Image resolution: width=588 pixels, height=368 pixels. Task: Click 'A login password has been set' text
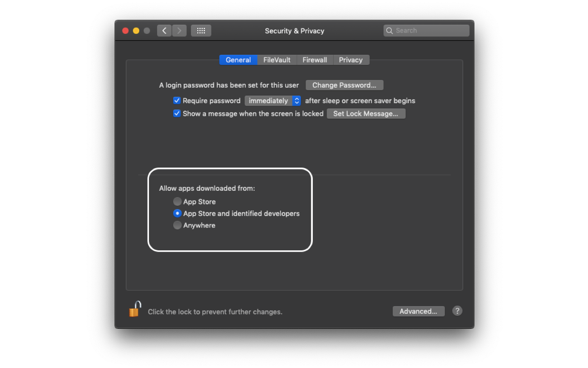229,85
